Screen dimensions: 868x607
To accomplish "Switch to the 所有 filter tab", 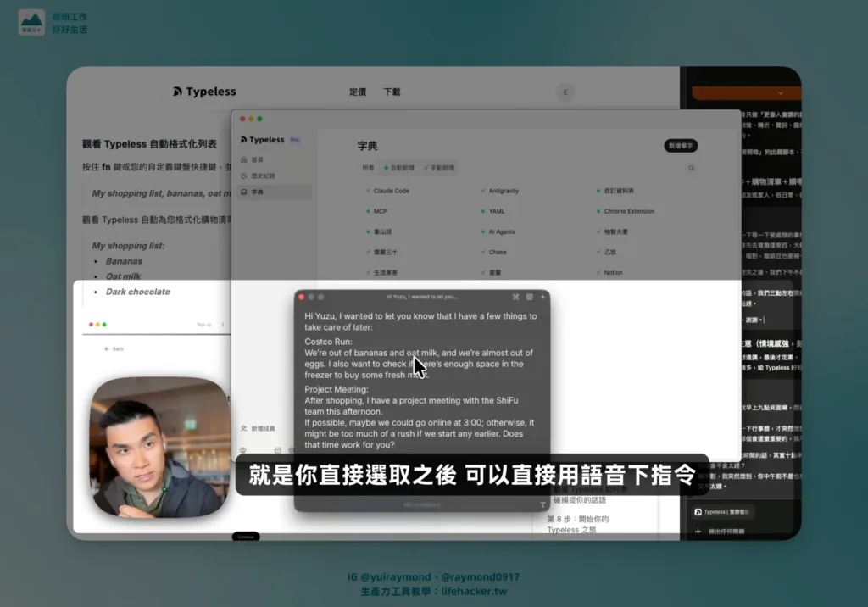I will (368, 168).
